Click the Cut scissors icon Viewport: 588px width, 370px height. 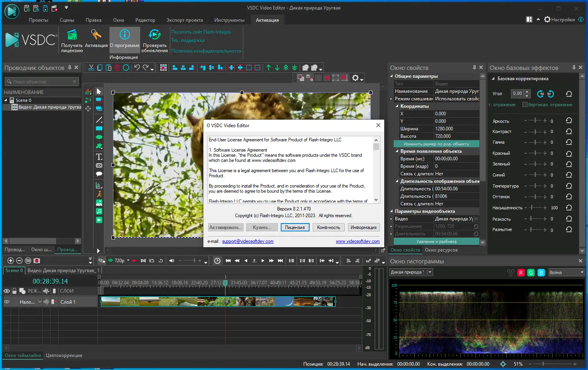point(91,68)
